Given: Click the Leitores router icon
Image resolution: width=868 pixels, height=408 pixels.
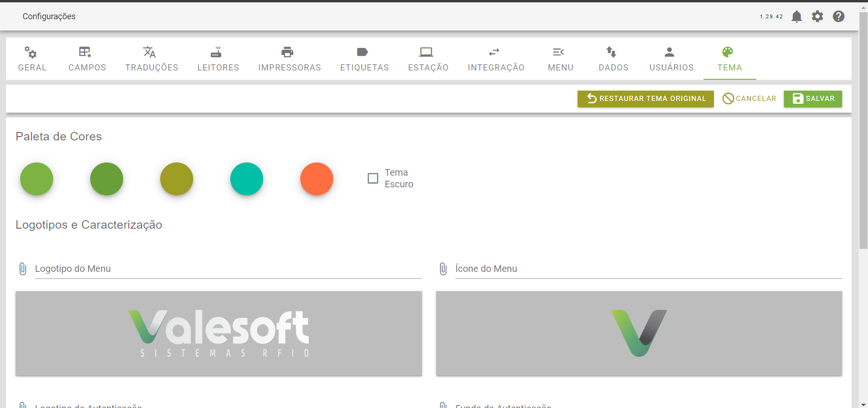Looking at the screenshot, I should [216, 52].
